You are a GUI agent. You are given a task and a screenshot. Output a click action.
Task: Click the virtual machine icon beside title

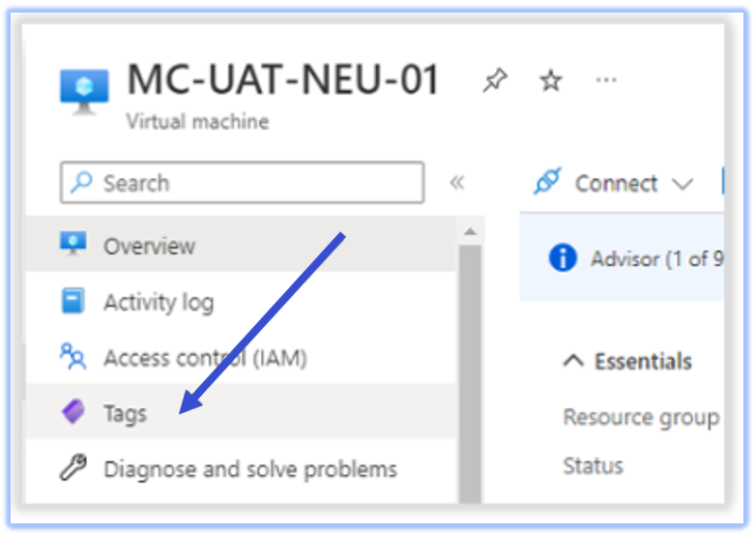(84, 92)
